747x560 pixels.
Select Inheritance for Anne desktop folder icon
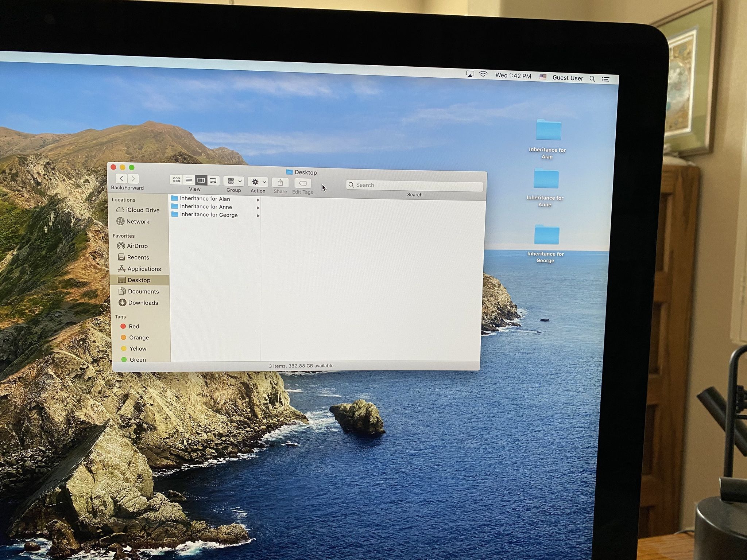click(546, 179)
